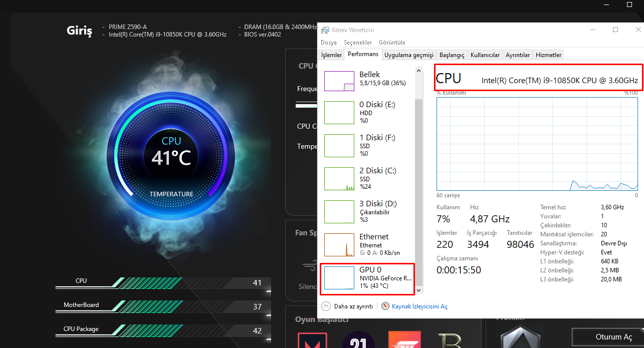This screenshot has width=644, height=348.
Task: Click the L2 önbelleği value 2,5 MB
Action: point(609,270)
